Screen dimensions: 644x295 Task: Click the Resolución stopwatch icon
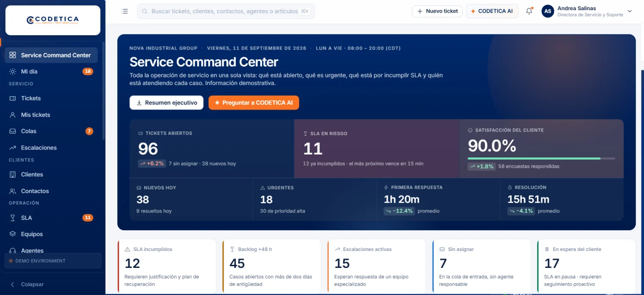pos(510,187)
